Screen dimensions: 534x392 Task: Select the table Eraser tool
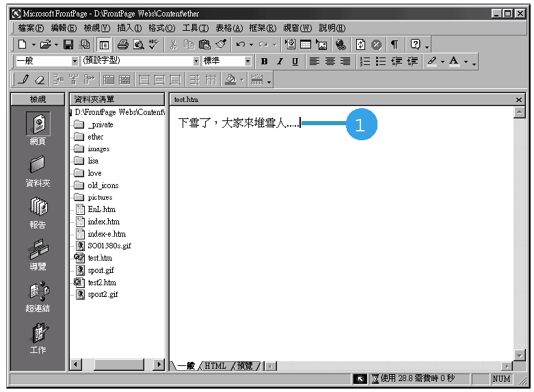(x=40, y=80)
